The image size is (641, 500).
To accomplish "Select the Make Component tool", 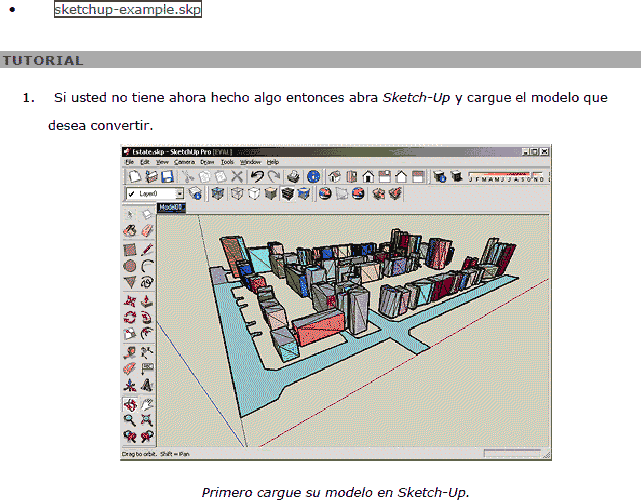I will click(x=147, y=215).
